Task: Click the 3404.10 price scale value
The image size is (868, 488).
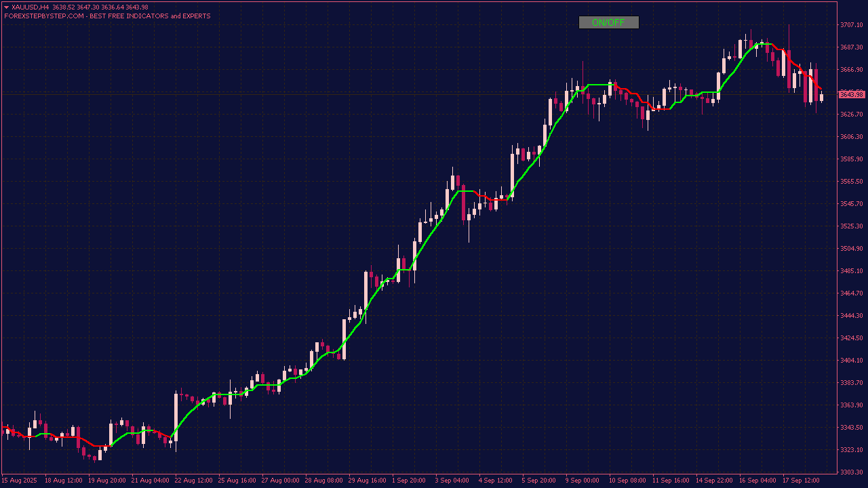Action: 851,360
